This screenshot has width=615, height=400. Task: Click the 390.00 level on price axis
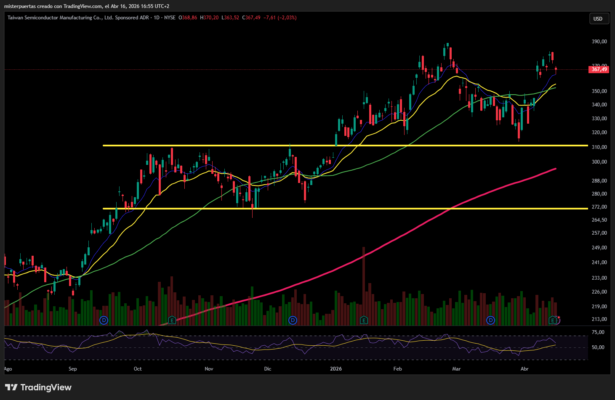click(x=599, y=42)
